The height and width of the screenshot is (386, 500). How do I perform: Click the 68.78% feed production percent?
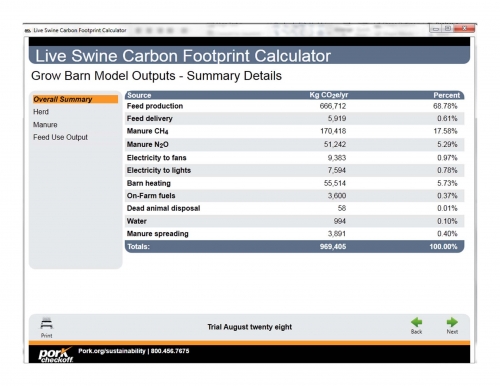click(x=445, y=106)
